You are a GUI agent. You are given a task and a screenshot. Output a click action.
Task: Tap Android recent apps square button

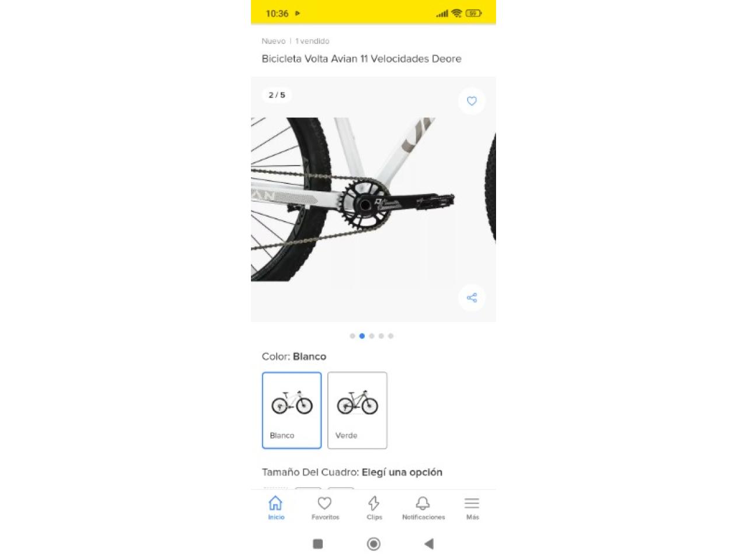click(318, 544)
